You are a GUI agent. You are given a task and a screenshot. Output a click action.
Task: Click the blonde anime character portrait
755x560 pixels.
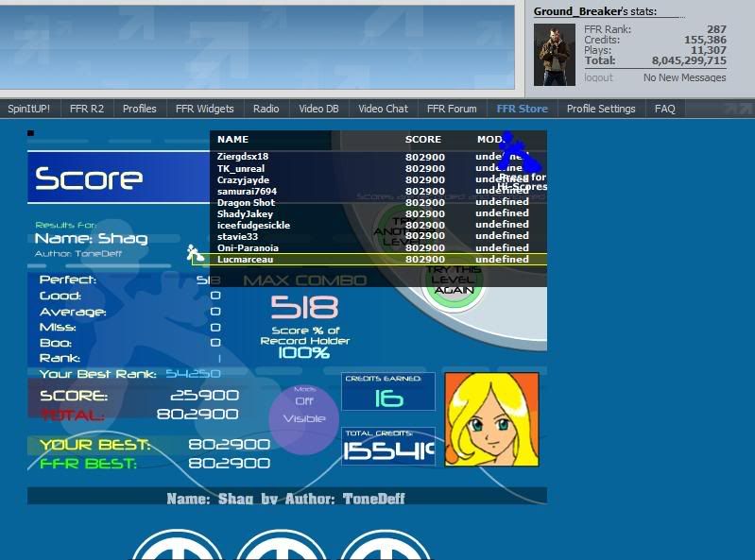pos(491,419)
